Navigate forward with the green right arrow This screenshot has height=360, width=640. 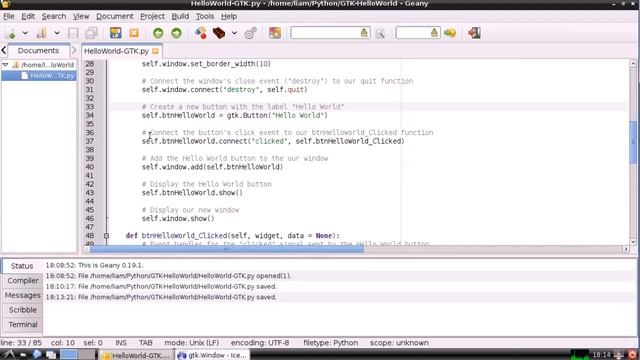pos(176,33)
